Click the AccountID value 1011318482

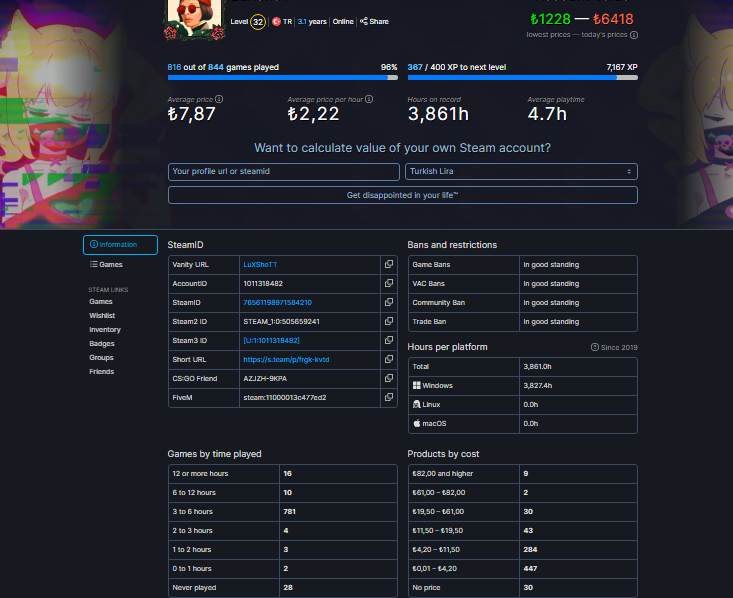click(x=263, y=283)
